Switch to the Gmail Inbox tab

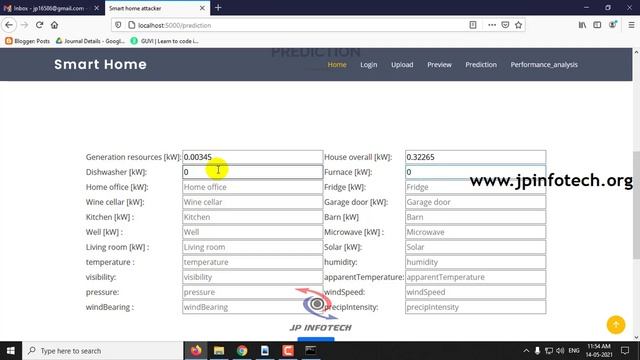coord(49,8)
